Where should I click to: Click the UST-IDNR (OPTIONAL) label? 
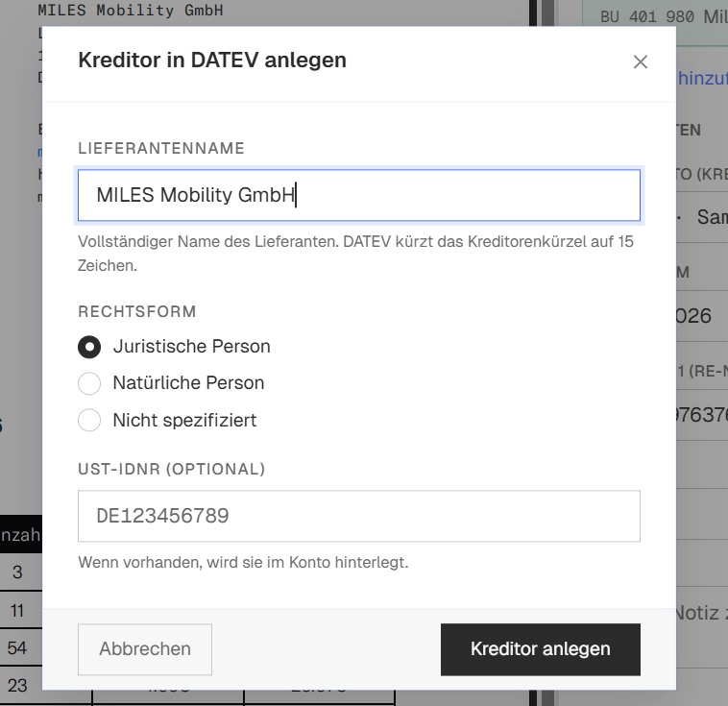coord(171,469)
